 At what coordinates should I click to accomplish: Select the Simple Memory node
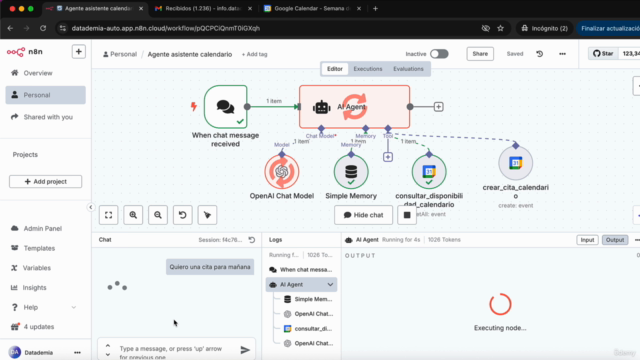coord(351,171)
